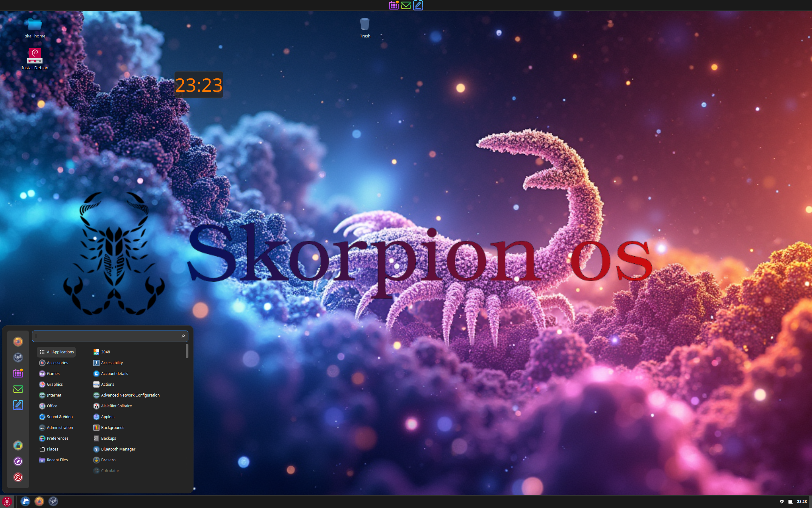
Task: Click the battery icon in the system tray
Action: click(791, 502)
